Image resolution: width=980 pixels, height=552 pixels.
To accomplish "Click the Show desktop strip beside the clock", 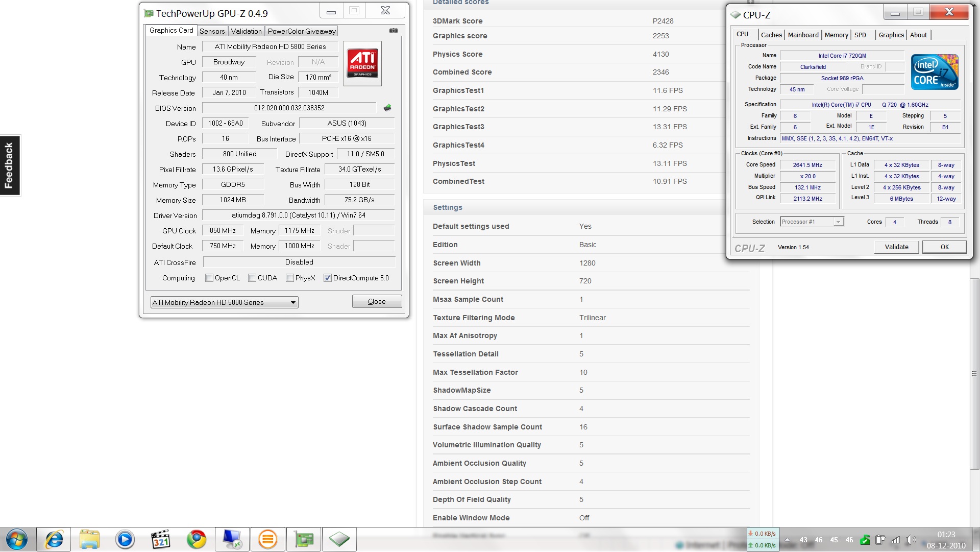I will [975, 540].
